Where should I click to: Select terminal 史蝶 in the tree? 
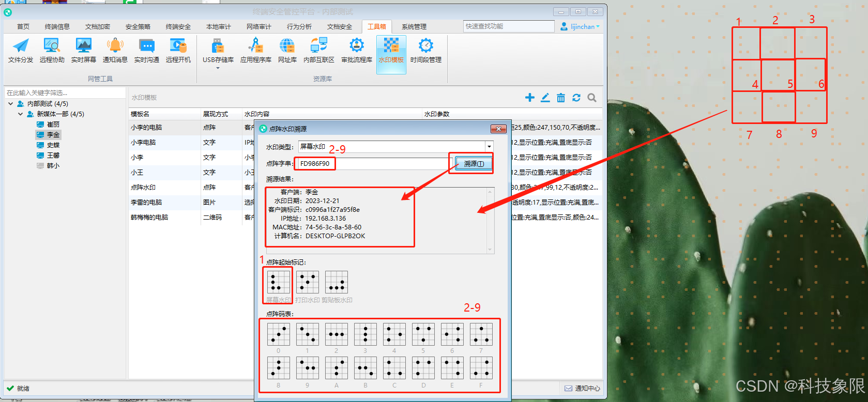coord(48,145)
